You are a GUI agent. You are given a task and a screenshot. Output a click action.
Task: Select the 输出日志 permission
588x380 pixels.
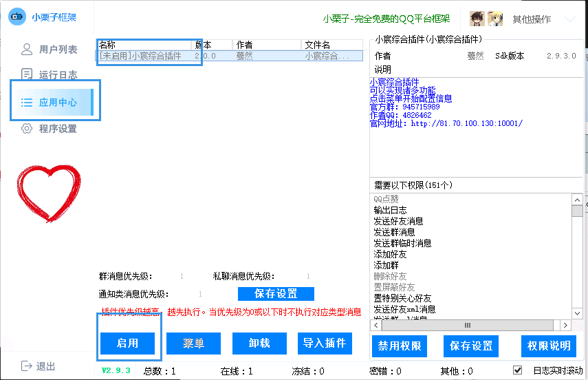point(390,210)
